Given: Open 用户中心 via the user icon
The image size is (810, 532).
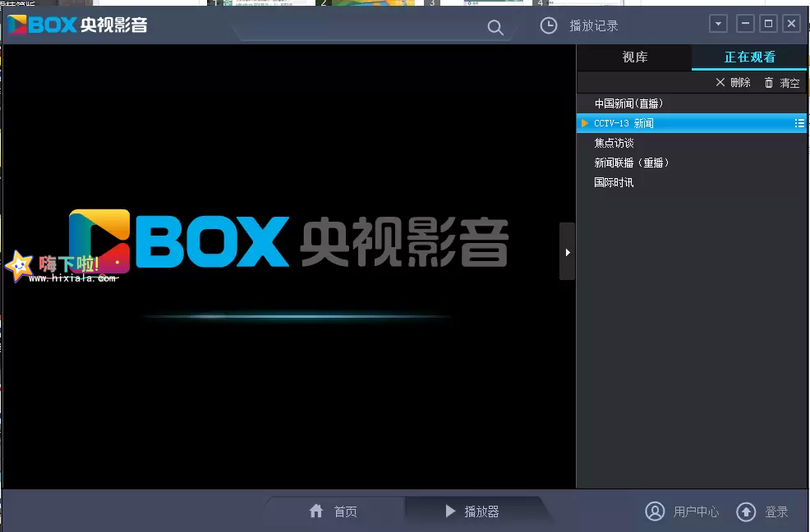Looking at the screenshot, I should (655, 511).
